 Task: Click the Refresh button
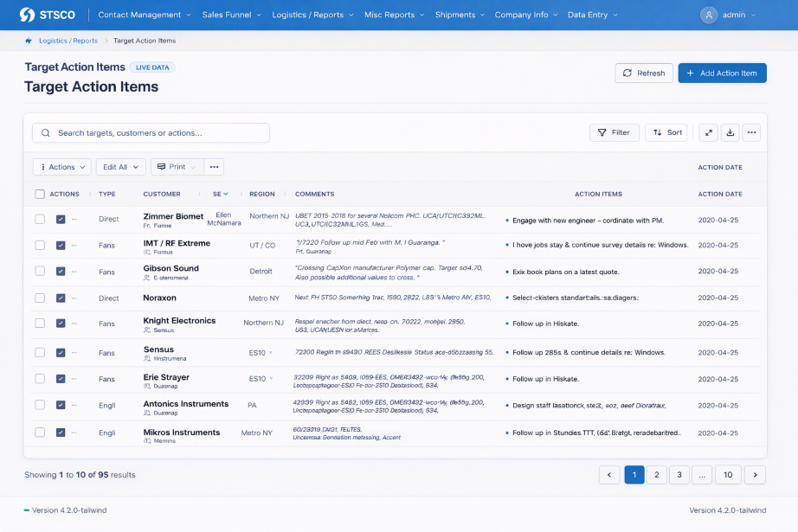(644, 74)
